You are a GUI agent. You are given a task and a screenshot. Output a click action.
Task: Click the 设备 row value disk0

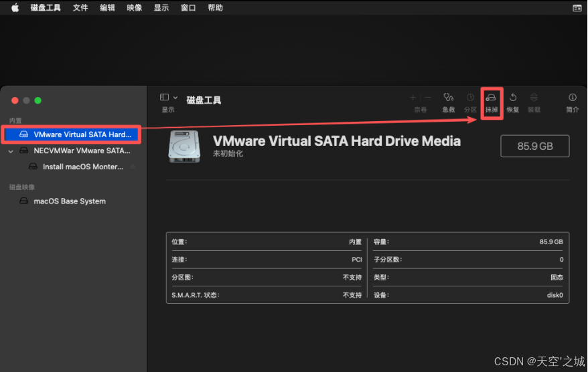[x=555, y=295]
